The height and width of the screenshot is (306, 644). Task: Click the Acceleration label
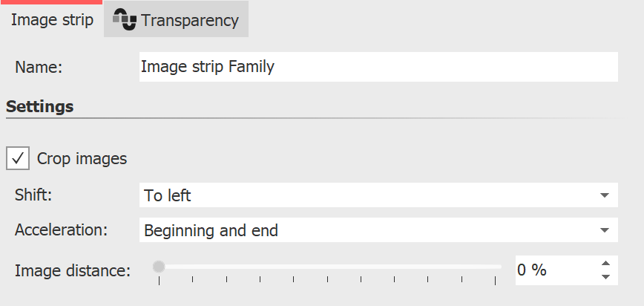point(61,230)
